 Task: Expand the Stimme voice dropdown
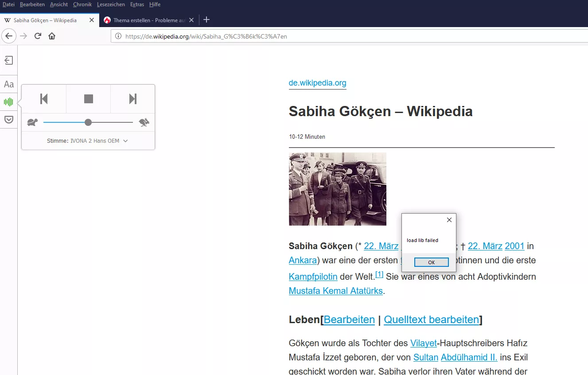[88, 141]
